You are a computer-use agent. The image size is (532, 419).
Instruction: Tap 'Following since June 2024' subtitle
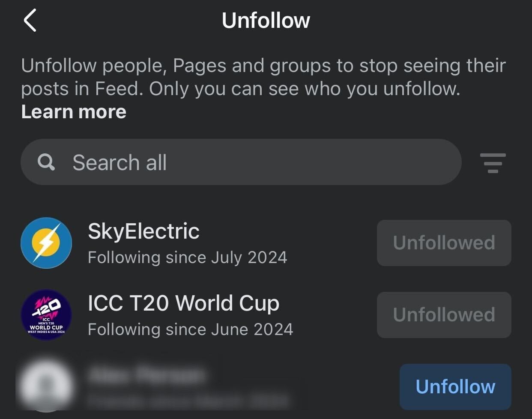click(x=190, y=329)
